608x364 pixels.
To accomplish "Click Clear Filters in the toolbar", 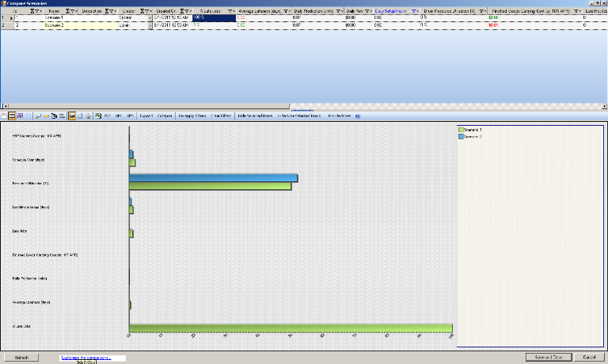I will (x=221, y=116).
